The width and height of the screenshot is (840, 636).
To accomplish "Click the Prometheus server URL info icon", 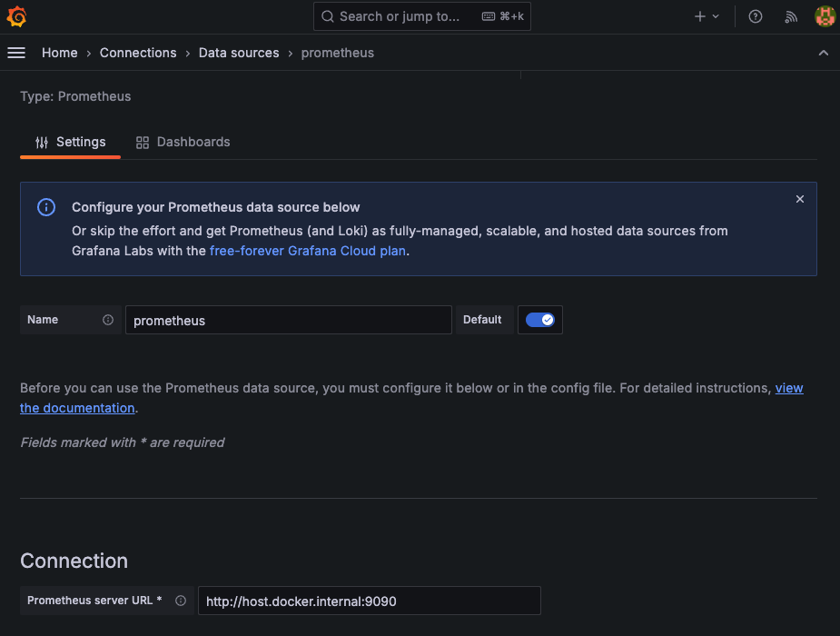I will click(x=181, y=601).
